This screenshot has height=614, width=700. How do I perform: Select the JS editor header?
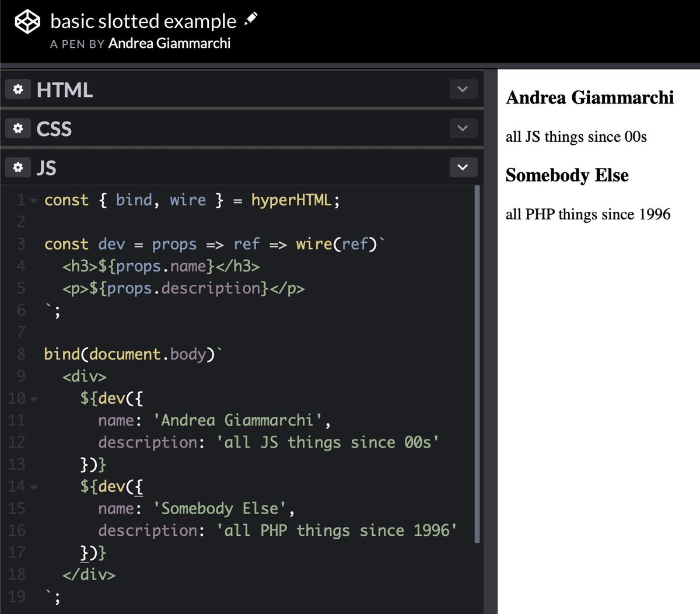tap(242, 168)
